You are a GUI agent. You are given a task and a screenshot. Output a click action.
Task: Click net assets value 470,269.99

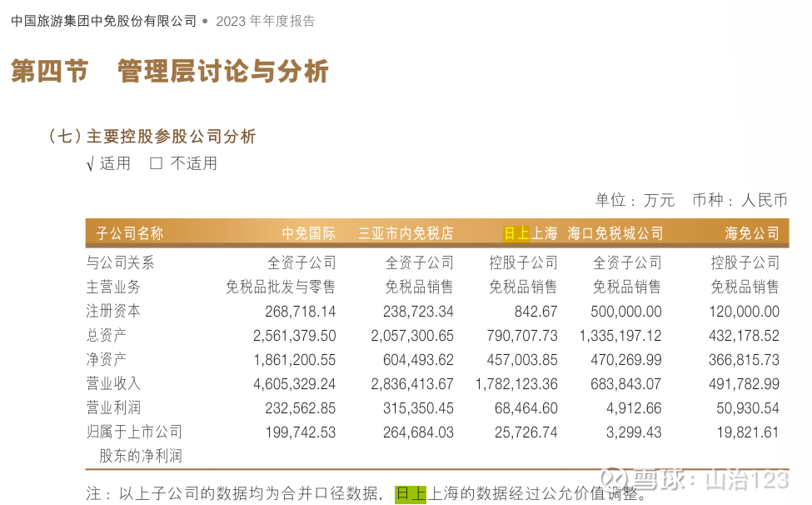626,360
